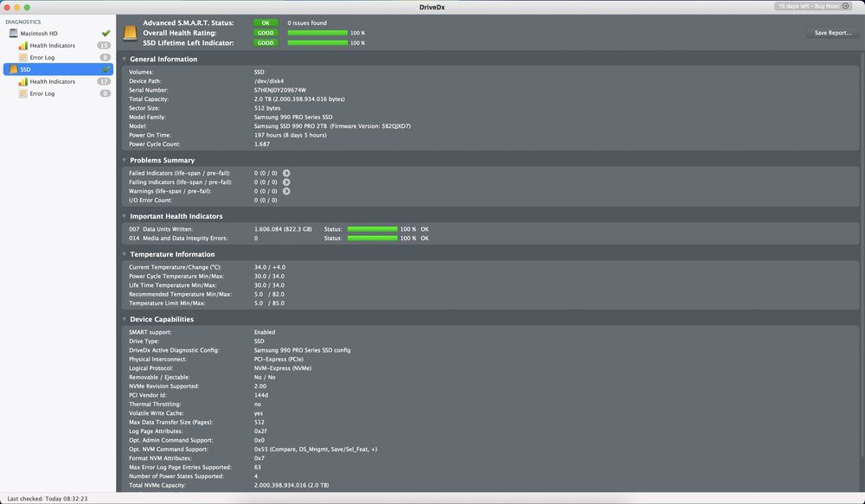Click PCI-Express (PCIe) interconnect value
Viewport: 865px width, 504px height.
coord(279,360)
